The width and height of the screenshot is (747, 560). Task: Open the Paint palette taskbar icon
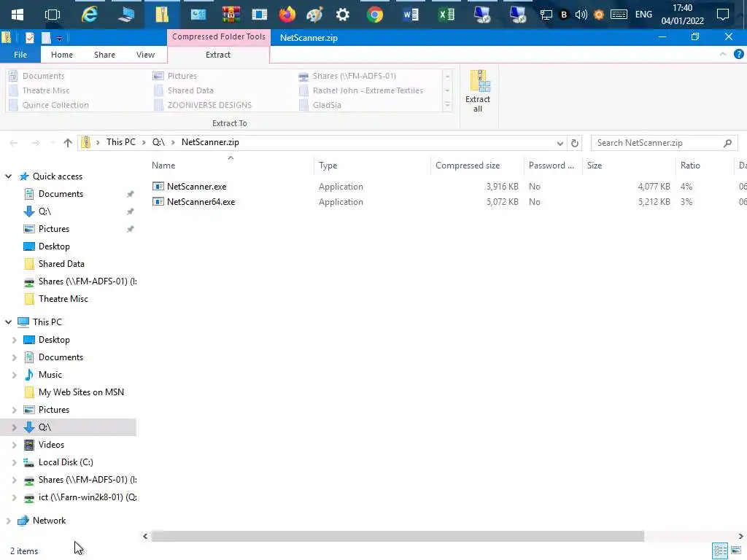pyautogui.click(x=314, y=15)
